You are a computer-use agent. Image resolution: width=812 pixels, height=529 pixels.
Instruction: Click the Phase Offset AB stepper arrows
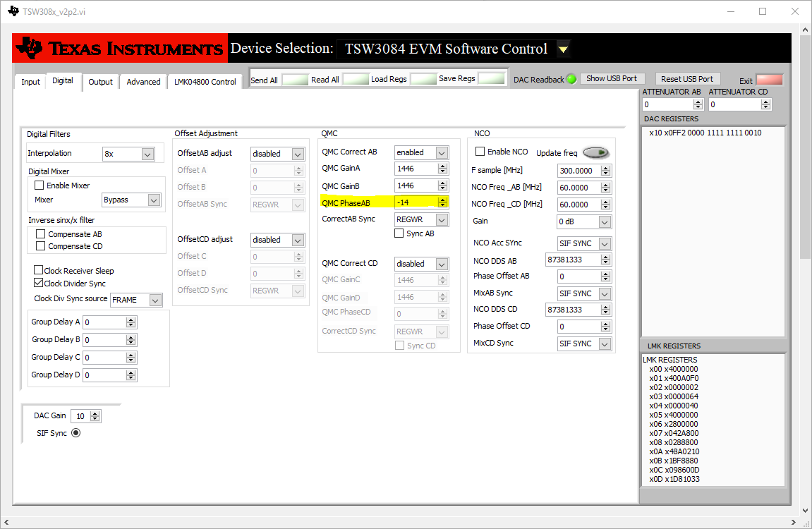[606, 277]
